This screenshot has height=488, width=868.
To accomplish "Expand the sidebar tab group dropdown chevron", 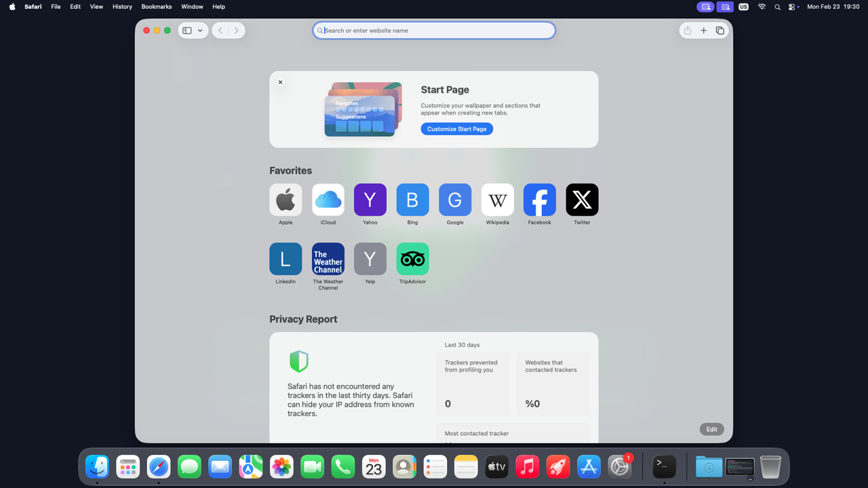I will coord(200,30).
